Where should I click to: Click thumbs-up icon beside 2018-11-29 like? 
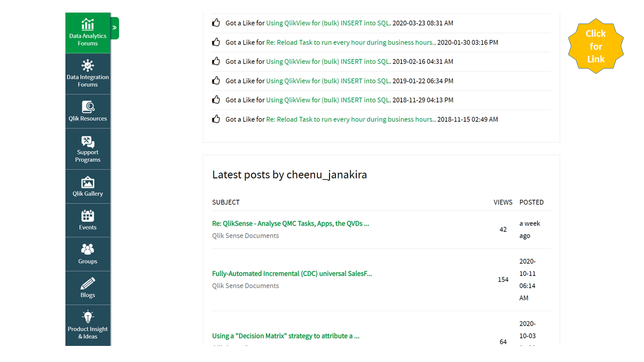coord(216,100)
